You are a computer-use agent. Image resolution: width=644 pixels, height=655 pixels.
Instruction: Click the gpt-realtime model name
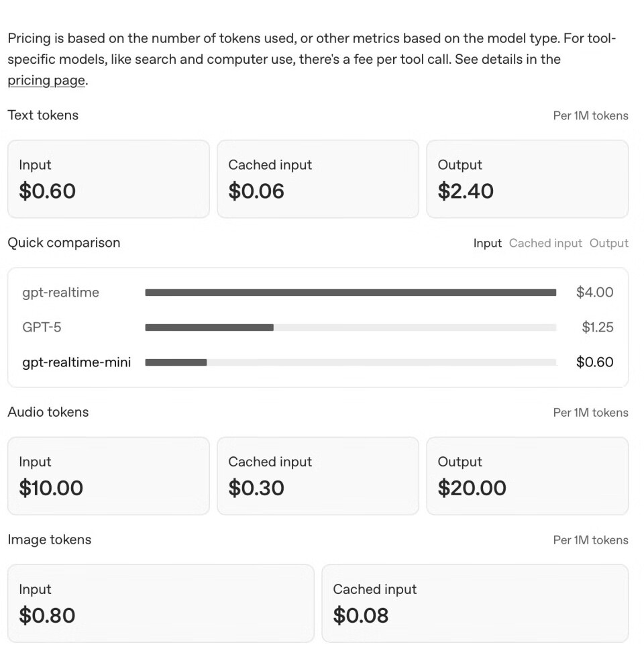click(60, 293)
